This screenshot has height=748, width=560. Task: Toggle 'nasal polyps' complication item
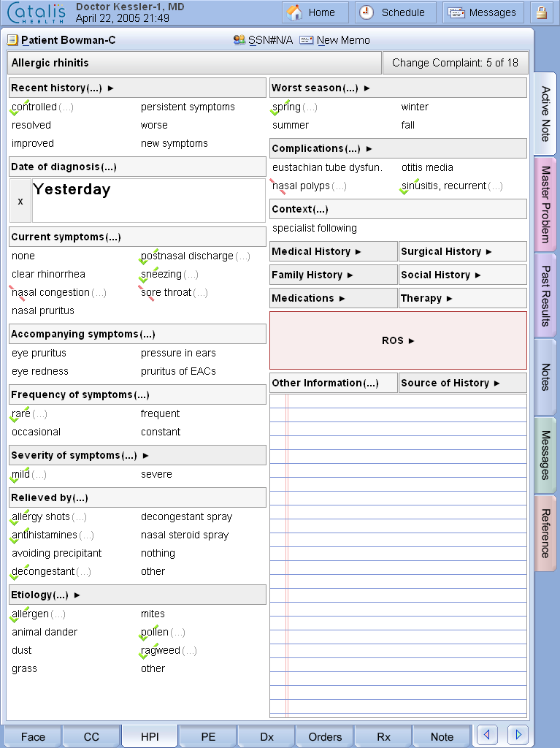pyautogui.click(x=301, y=186)
